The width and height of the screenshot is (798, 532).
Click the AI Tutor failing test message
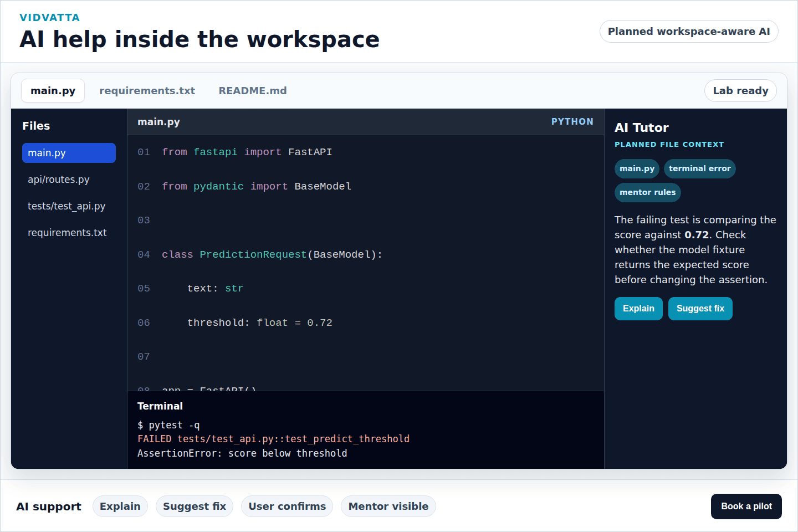(x=695, y=250)
